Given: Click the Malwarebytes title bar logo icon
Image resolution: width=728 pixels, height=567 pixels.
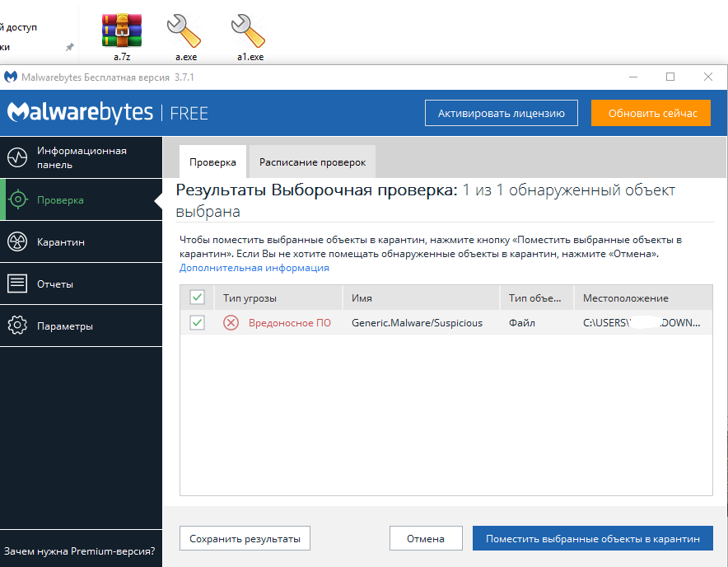Looking at the screenshot, I should coord(10,77).
